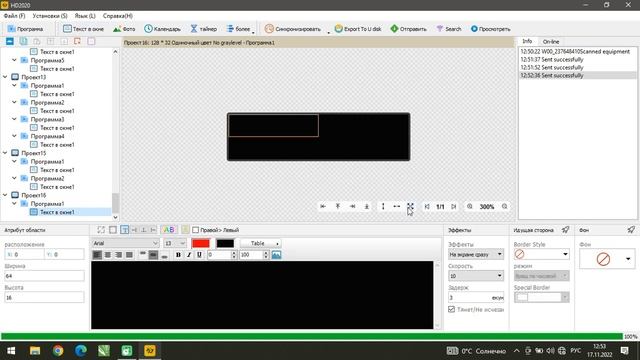640x360 pixels.
Task: Open the Table dropdown button
Action: click(260, 243)
